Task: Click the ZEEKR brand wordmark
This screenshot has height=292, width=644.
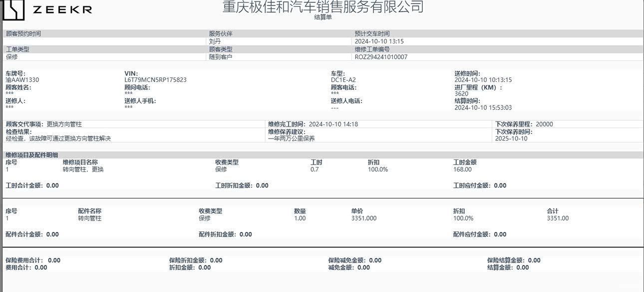Action: click(62, 10)
